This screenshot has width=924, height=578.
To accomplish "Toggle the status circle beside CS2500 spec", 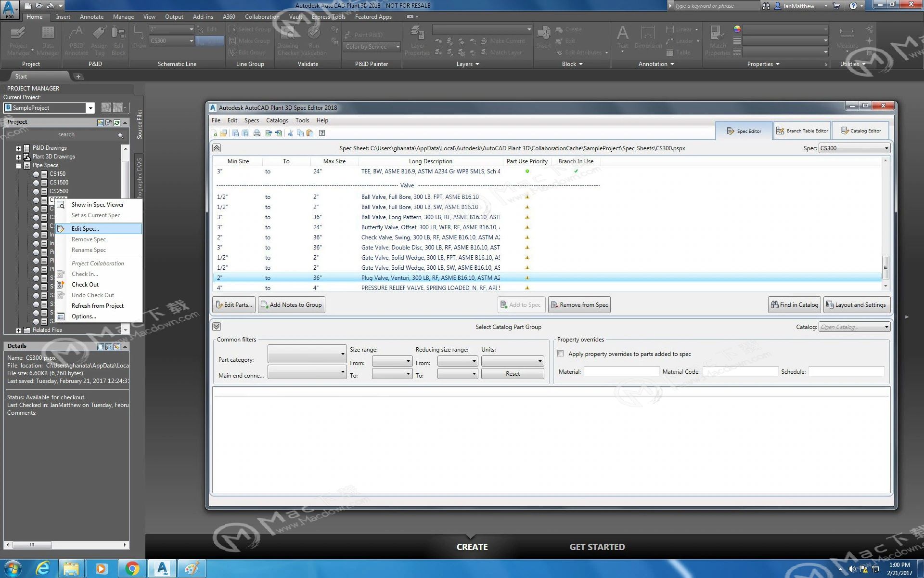I will pyautogui.click(x=36, y=192).
